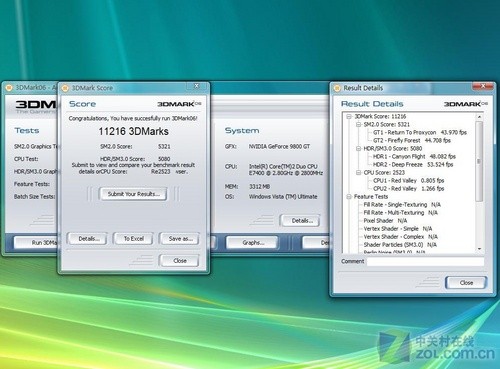Viewport: 500px width, 369px height.
Task: Collapse the Feature Tests tree node
Action: [349, 197]
